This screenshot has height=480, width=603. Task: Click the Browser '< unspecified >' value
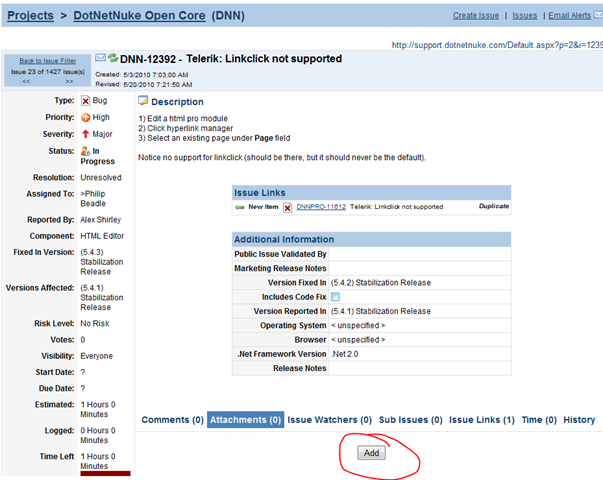358,340
